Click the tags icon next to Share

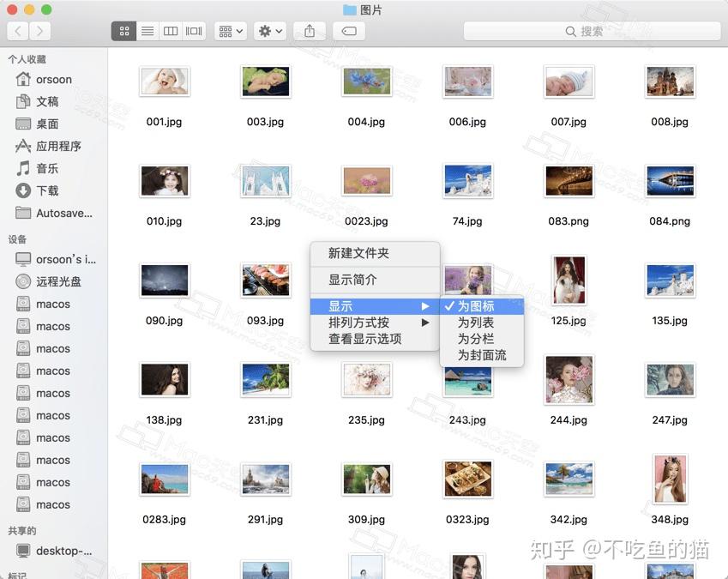(x=346, y=30)
